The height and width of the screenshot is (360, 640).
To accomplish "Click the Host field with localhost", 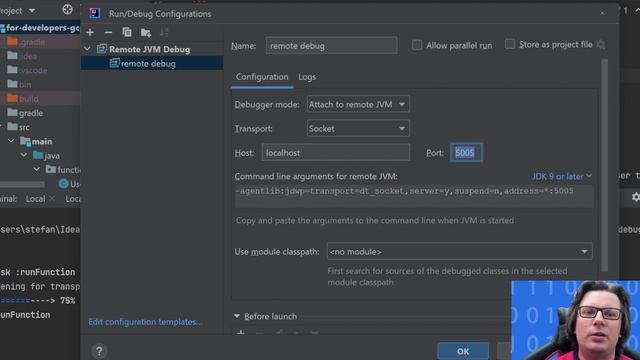I will pyautogui.click(x=336, y=153).
